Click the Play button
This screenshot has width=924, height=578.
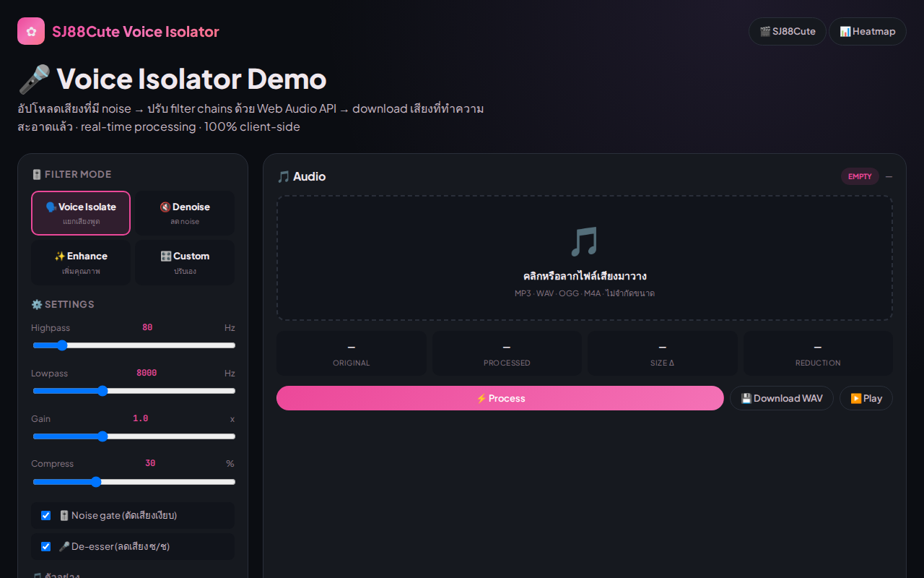866,398
